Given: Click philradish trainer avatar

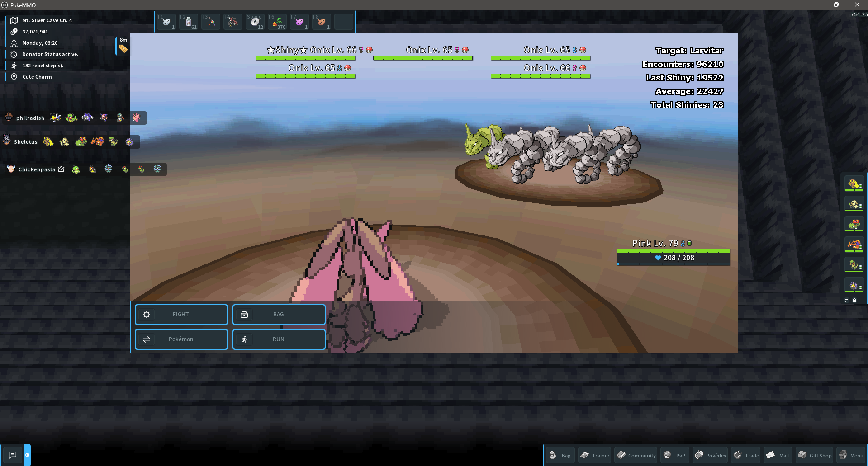Looking at the screenshot, I should point(9,118).
